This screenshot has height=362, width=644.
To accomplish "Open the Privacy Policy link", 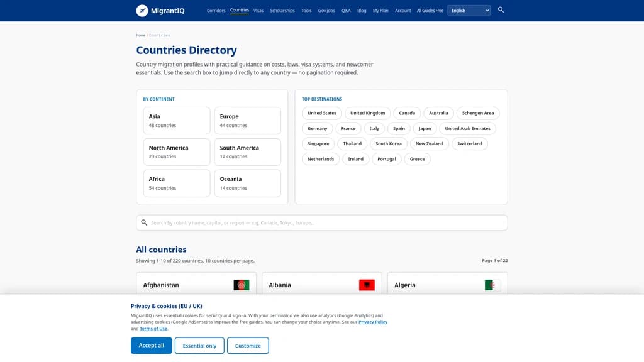I will (373, 322).
